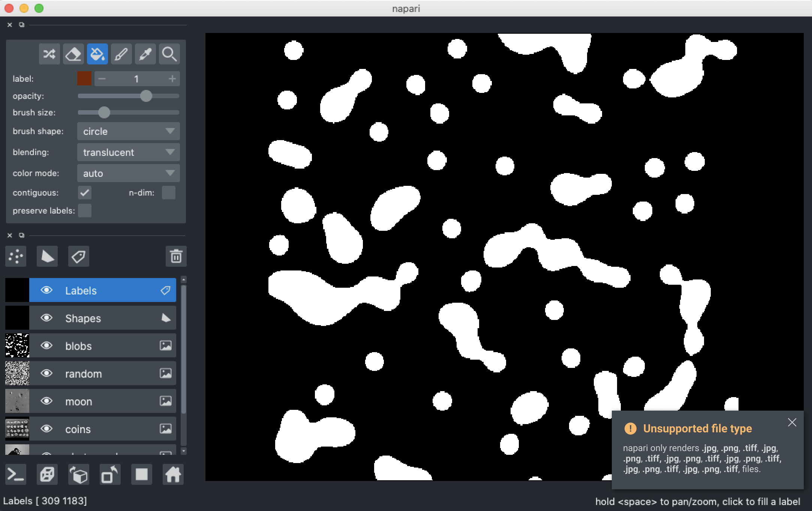Select the paintbrush tool
Viewport: 812px width, 511px height.
click(x=121, y=54)
